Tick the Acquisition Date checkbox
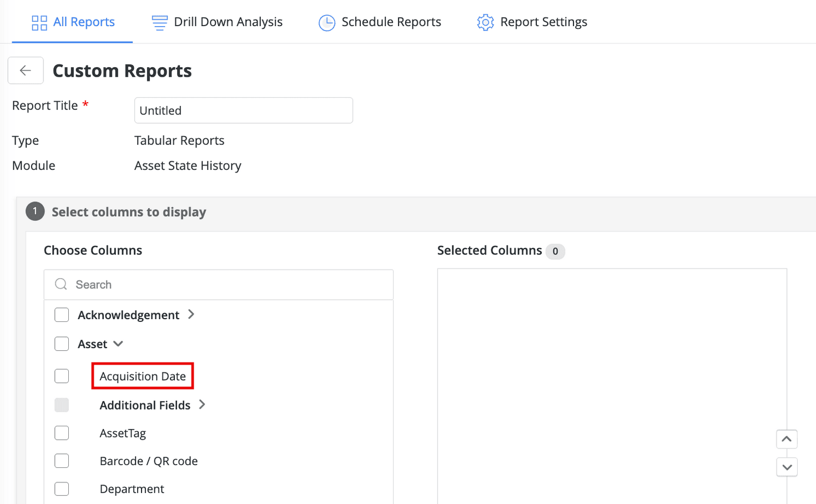The height and width of the screenshot is (504, 816). (62, 376)
